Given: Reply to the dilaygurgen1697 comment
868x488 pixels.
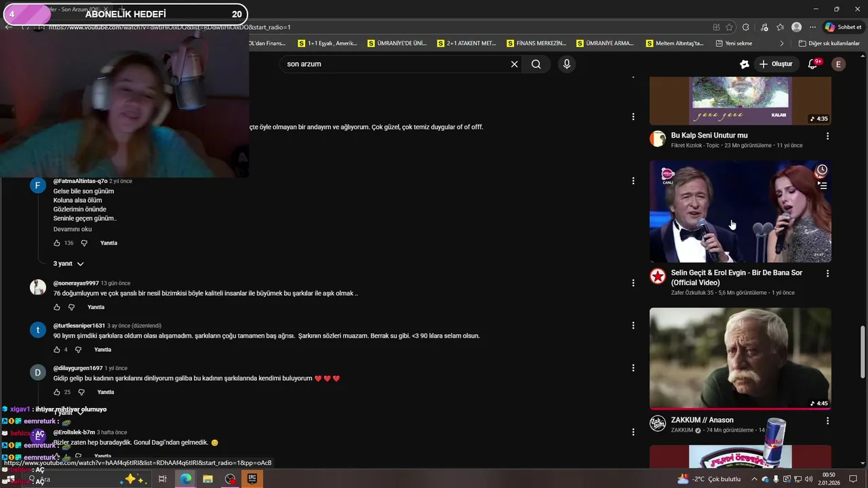Looking at the screenshot, I should point(105,392).
